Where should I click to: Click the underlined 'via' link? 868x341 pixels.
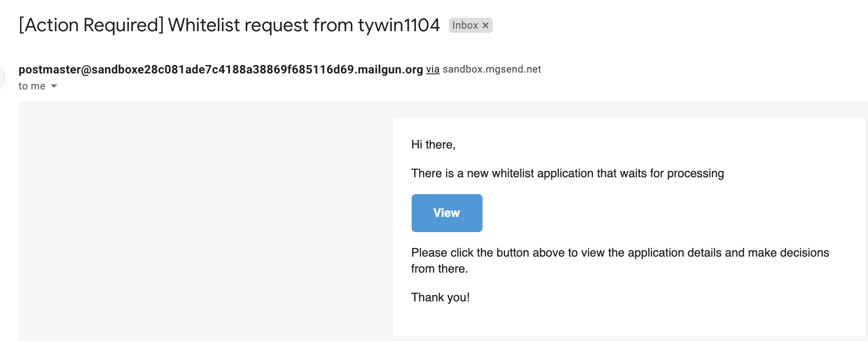(433, 69)
